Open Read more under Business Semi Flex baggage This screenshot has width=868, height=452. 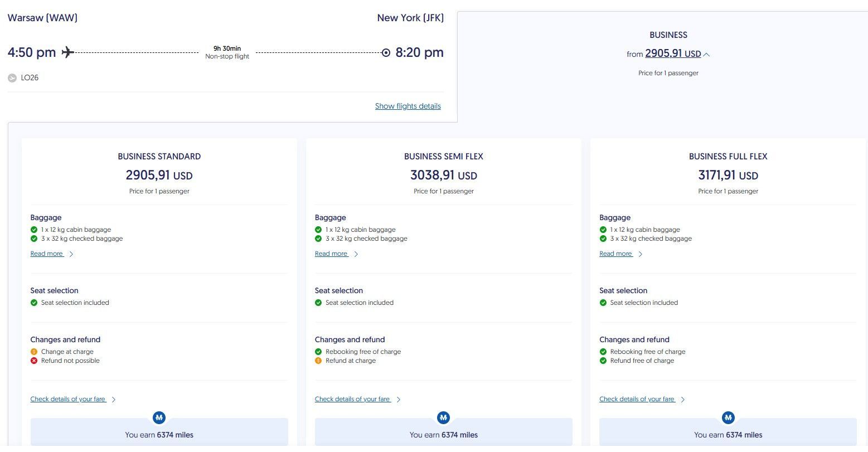[x=332, y=254]
